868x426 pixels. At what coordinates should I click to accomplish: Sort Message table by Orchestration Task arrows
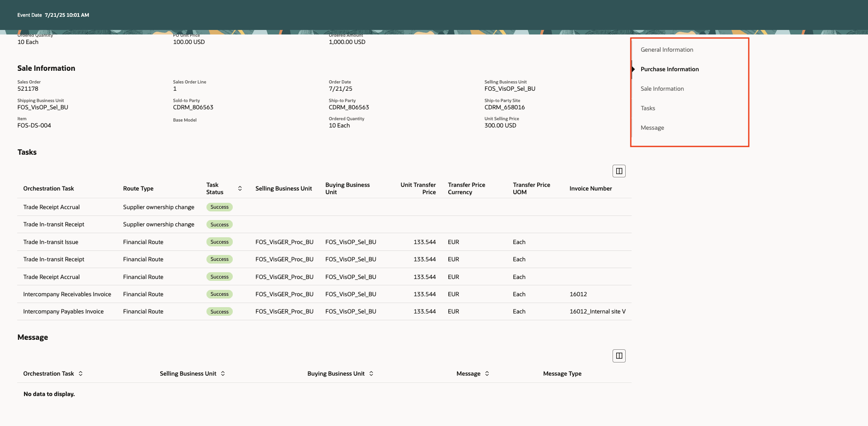tap(81, 373)
